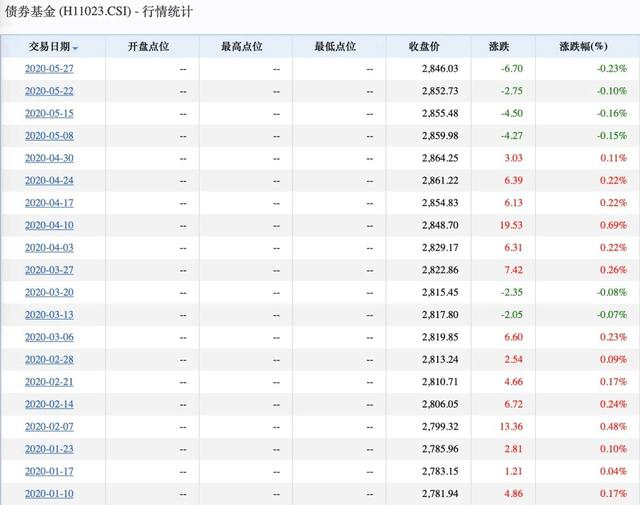Screen dimensions: 640x505
Task: Select closing price 2,822.86
Action: point(440,270)
